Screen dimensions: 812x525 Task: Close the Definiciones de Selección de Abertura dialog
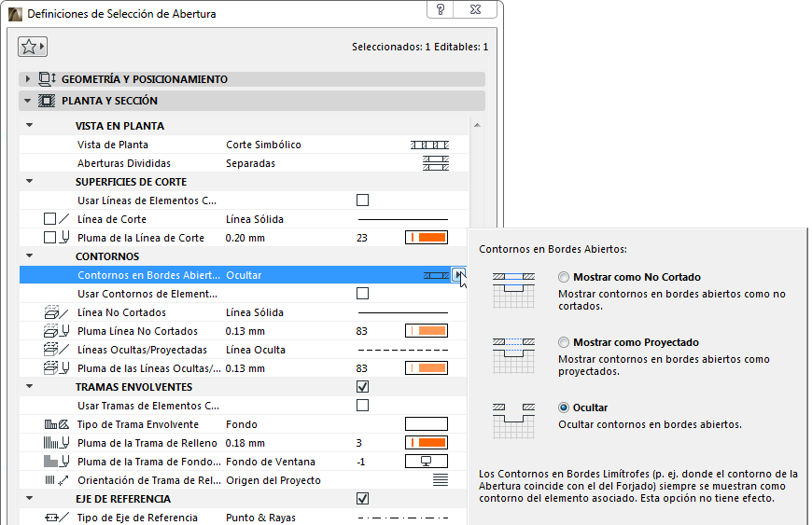tap(475, 9)
